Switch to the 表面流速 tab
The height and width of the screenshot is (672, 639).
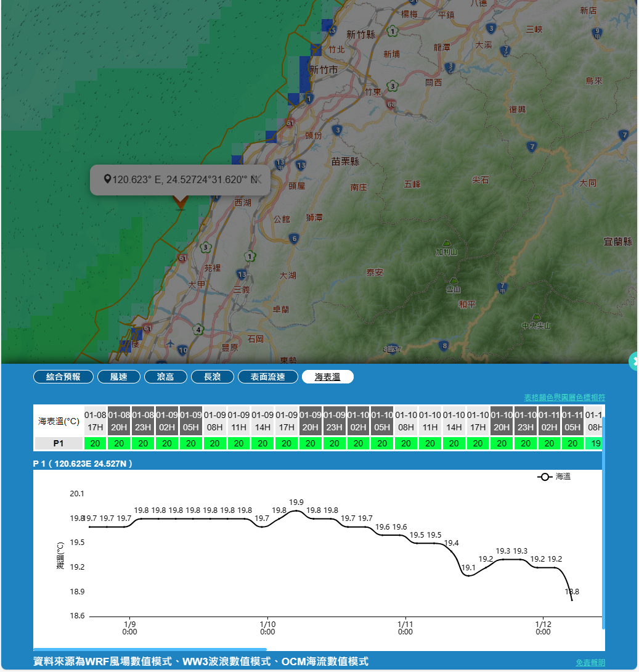click(x=267, y=377)
